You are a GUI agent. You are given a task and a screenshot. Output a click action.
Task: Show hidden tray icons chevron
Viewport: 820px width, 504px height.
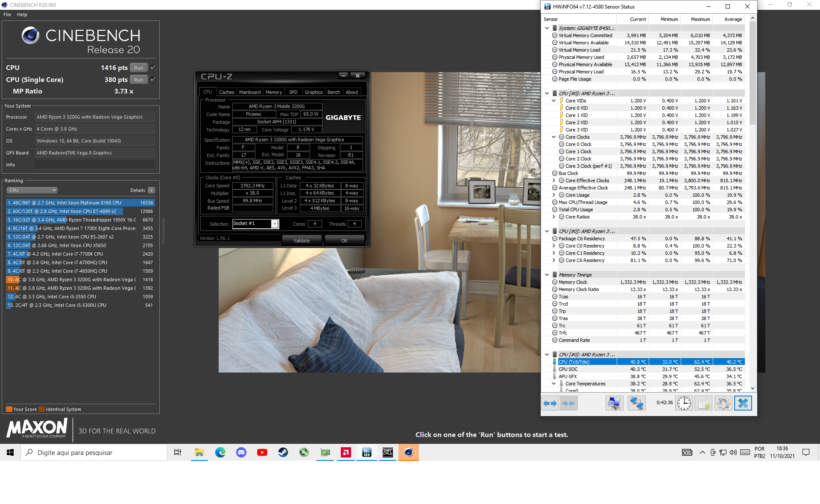702,452
